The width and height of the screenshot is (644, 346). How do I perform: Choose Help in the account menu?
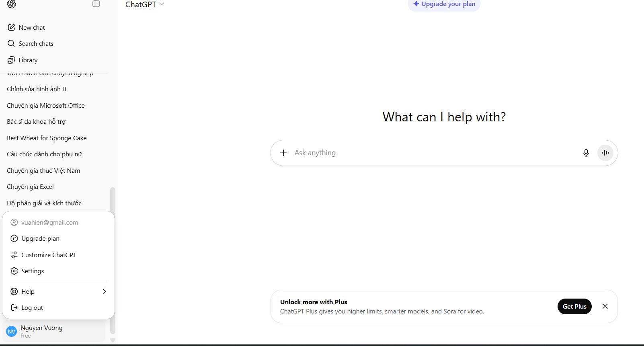pyautogui.click(x=59, y=291)
